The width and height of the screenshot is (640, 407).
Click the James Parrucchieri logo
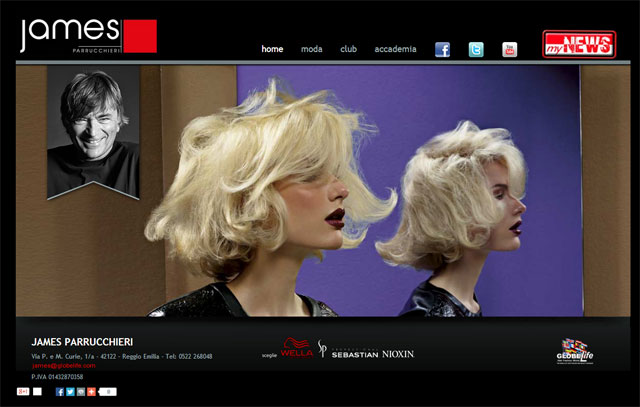(x=89, y=36)
